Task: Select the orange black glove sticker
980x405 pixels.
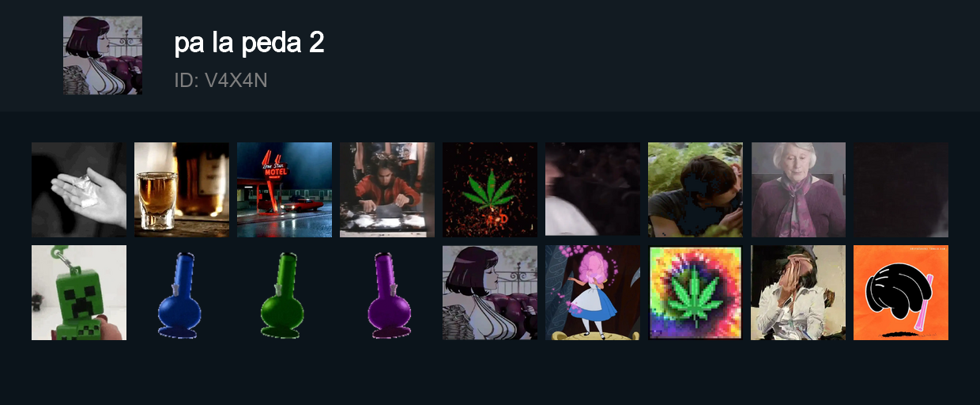Action: coord(901,293)
